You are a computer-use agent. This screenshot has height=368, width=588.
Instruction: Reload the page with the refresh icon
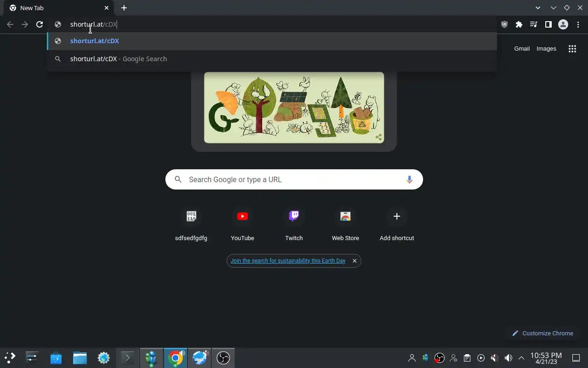click(40, 24)
